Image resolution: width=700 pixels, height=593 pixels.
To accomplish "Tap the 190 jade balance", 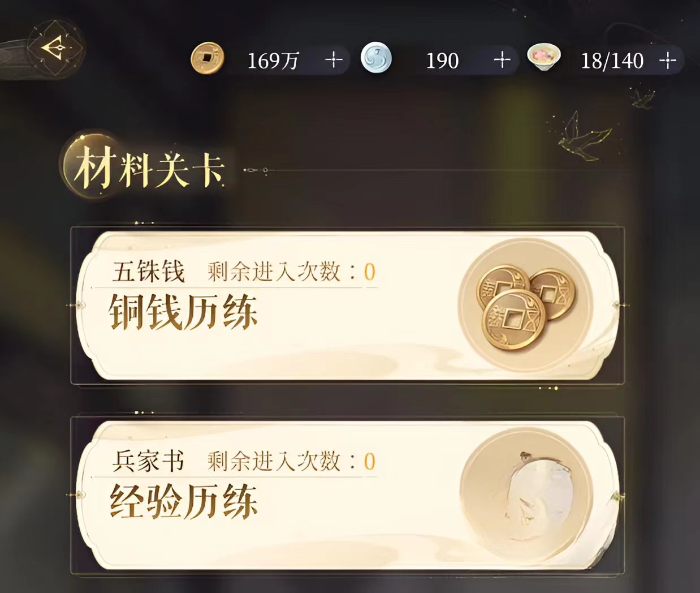I will pyautogui.click(x=442, y=61).
